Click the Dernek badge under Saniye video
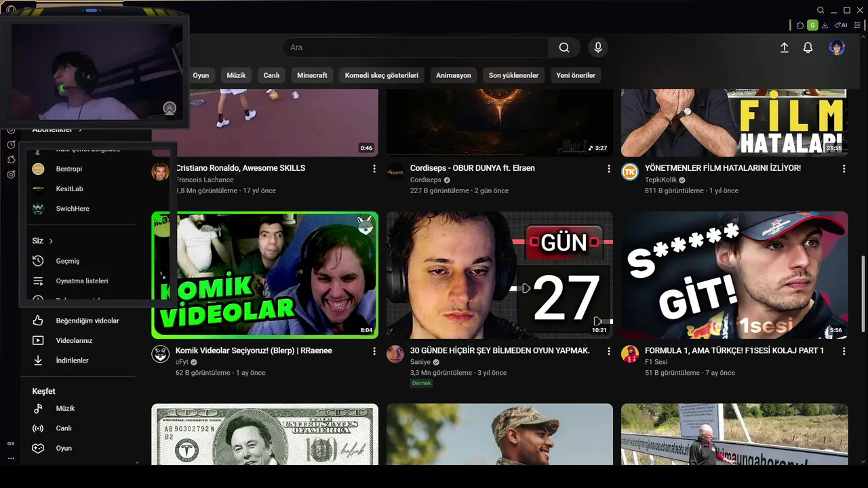Viewport: 868px width, 488px height. [x=422, y=383]
